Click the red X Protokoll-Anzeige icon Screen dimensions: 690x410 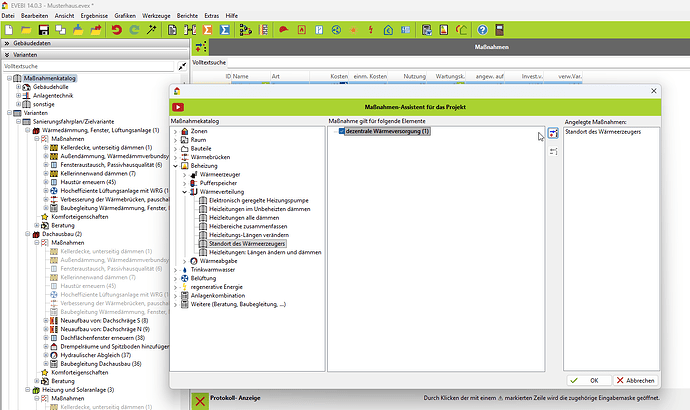[201, 400]
